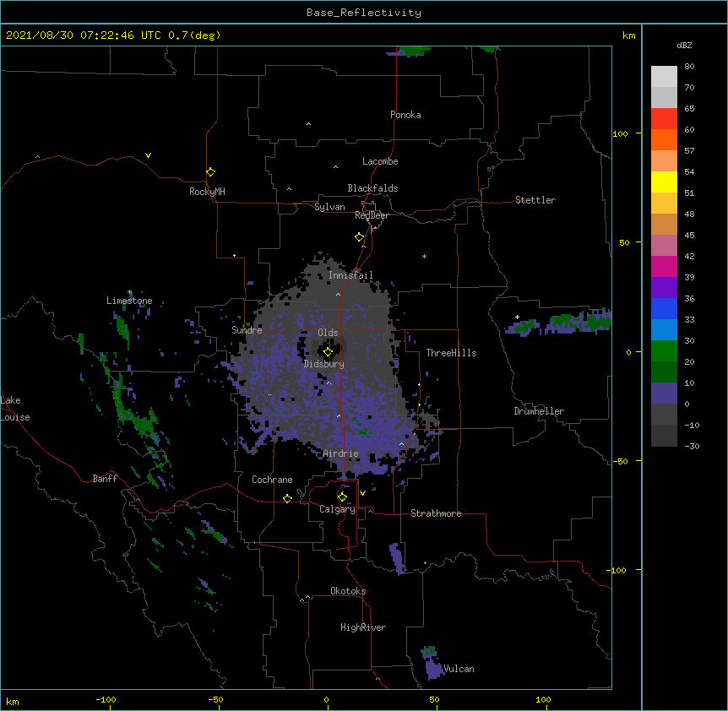Click the Ponoka city label
The width and height of the screenshot is (728, 711).
click(405, 115)
